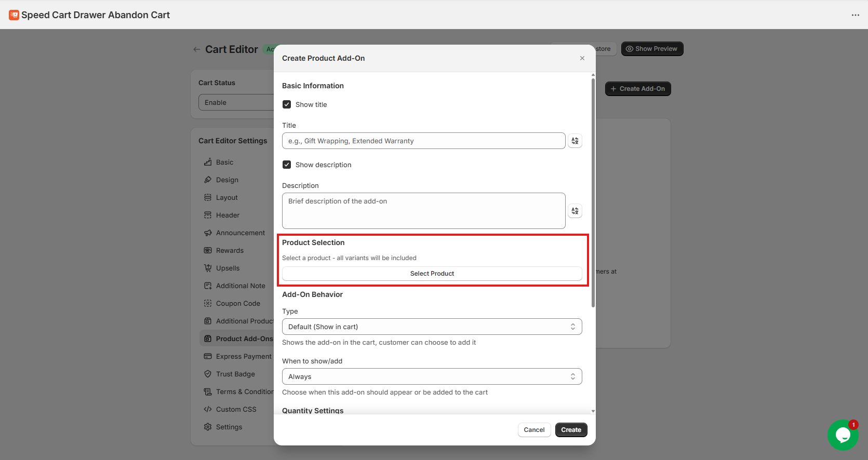868x460 pixels.
Task: Open the add-on Type dropdown
Action: (x=432, y=327)
